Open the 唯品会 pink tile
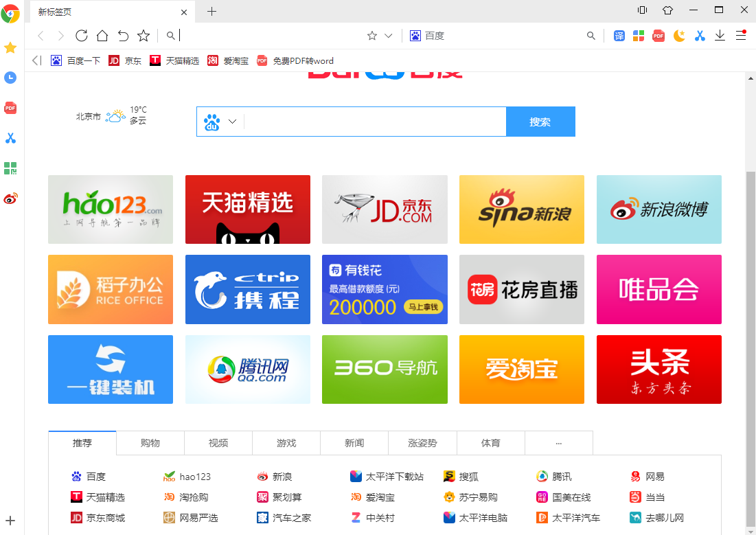 pos(659,289)
